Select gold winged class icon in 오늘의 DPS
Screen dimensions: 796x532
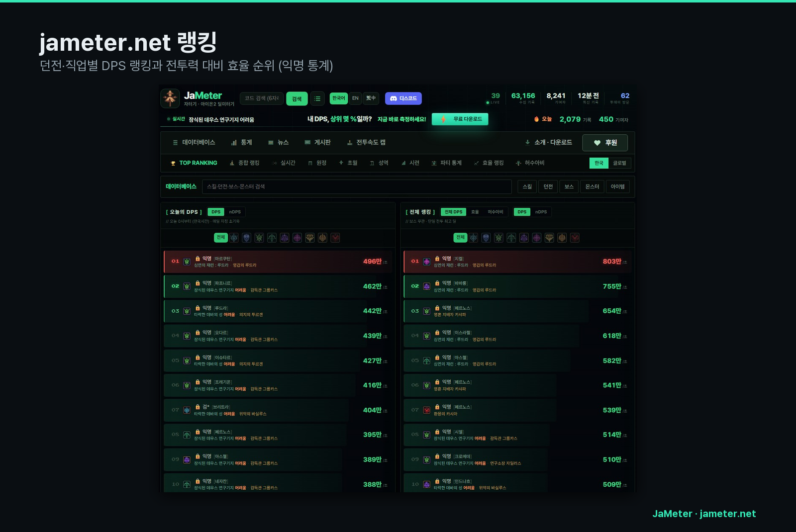tap(310, 238)
